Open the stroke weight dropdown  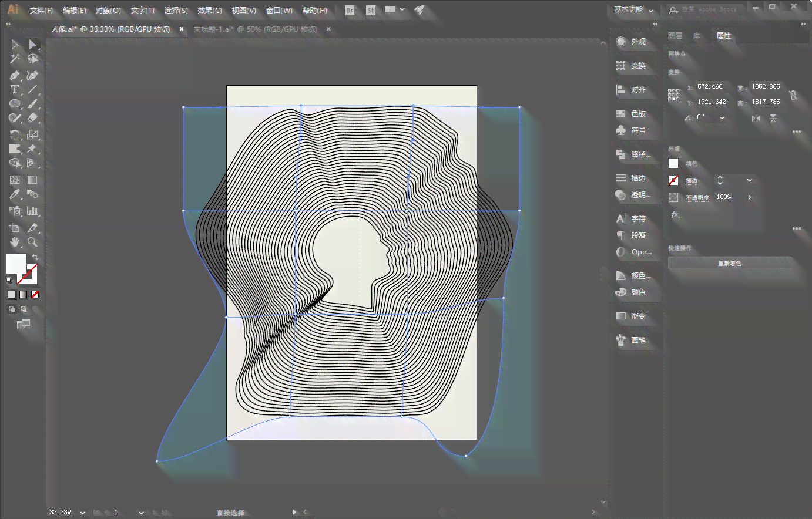pyautogui.click(x=750, y=180)
